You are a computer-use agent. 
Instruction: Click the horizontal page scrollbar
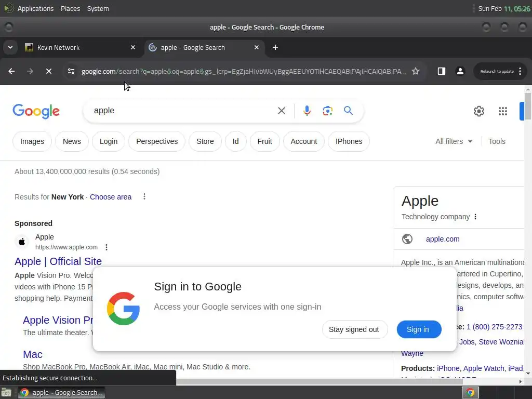pos(319,381)
